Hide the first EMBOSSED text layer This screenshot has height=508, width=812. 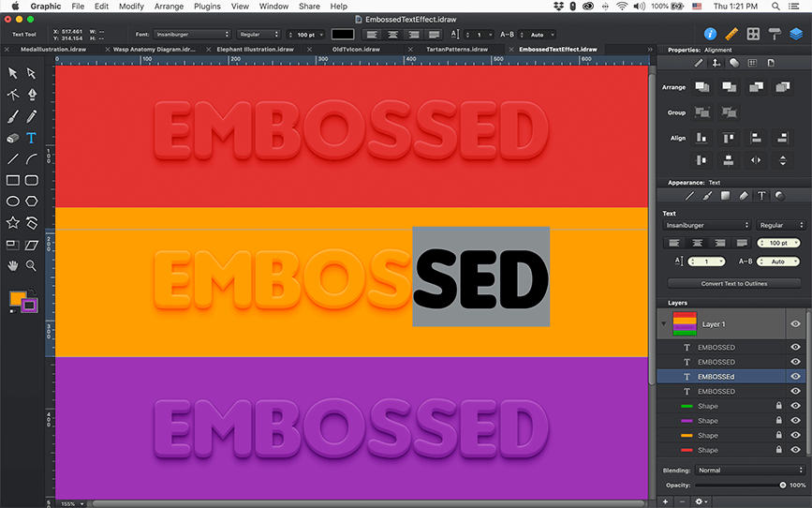pos(795,348)
